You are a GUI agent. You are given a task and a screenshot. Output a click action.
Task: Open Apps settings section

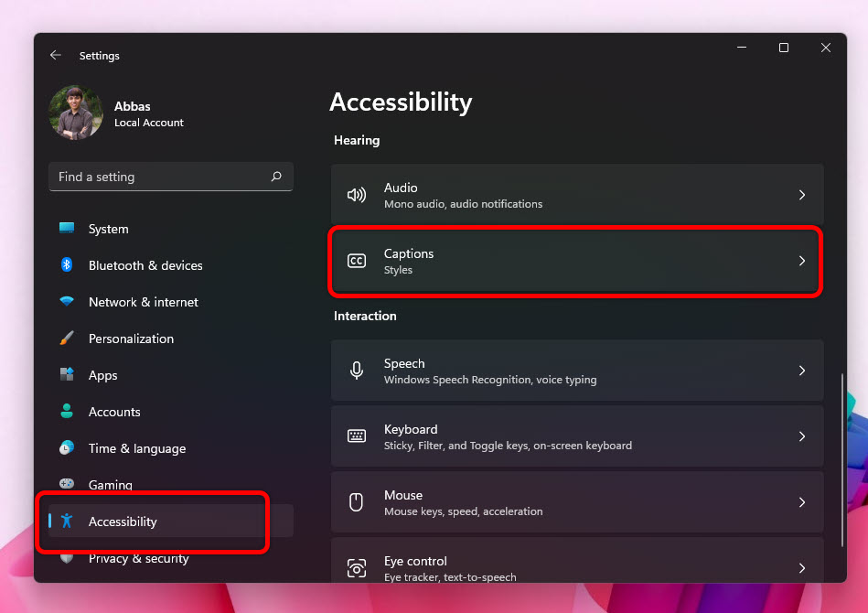[170, 375]
